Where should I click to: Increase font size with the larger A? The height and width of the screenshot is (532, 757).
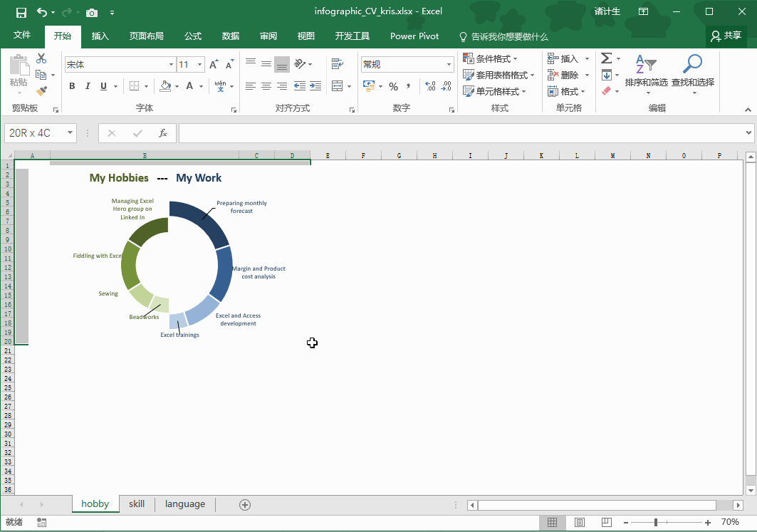(x=214, y=64)
